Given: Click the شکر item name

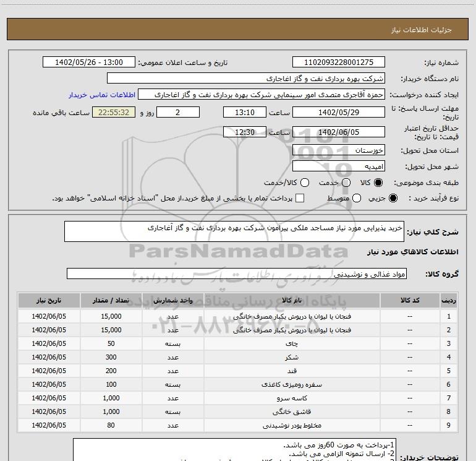Looking at the screenshot, I should [292, 358].
